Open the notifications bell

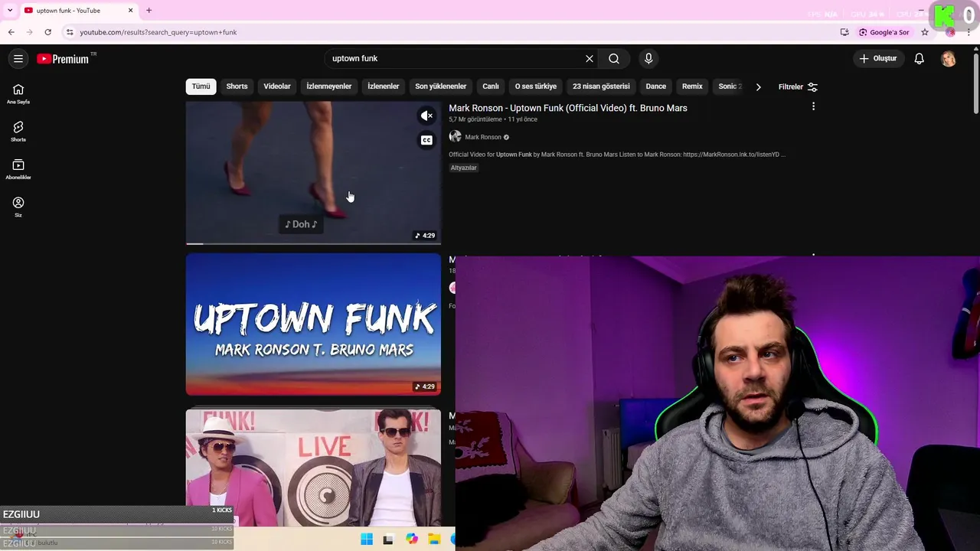[920, 59]
